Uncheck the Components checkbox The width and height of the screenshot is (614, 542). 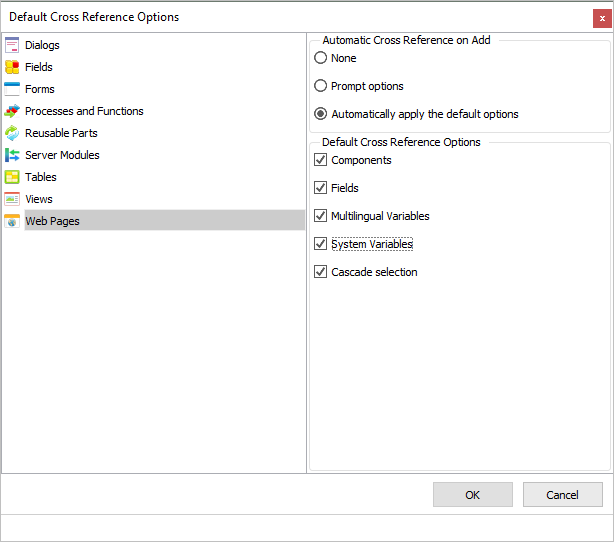[321, 160]
